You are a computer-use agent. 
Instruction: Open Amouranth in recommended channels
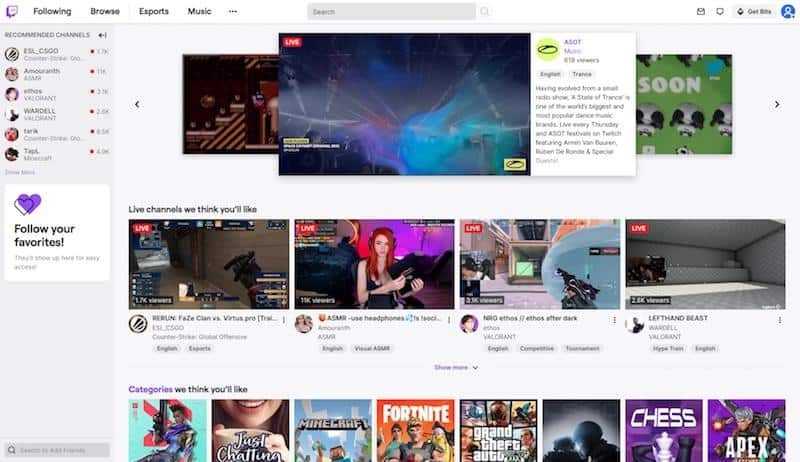57,74
